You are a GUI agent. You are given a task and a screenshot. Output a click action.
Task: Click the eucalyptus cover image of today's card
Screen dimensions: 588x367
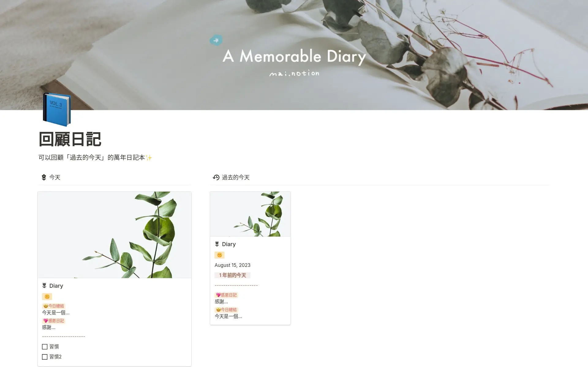coord(115,235)
